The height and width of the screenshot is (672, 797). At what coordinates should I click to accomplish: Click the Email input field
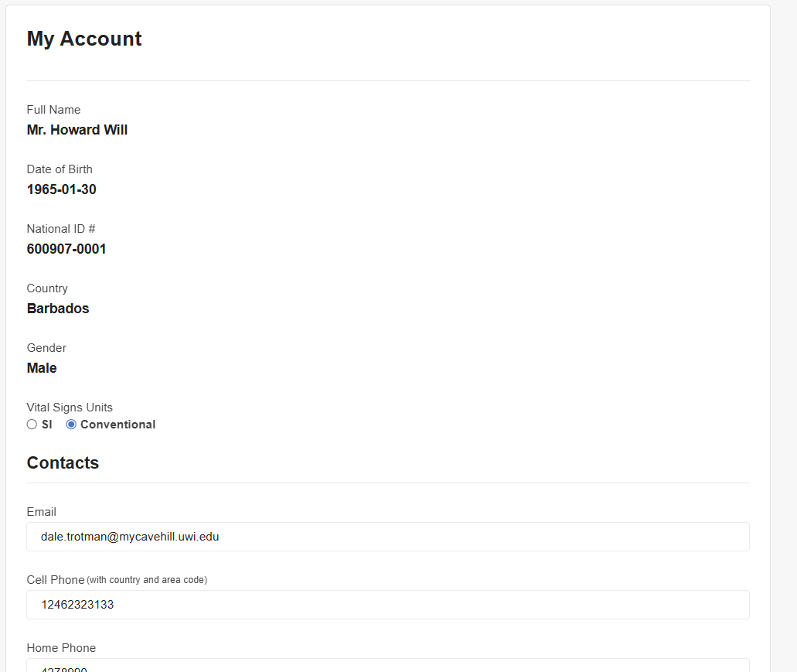coord(387,537)
